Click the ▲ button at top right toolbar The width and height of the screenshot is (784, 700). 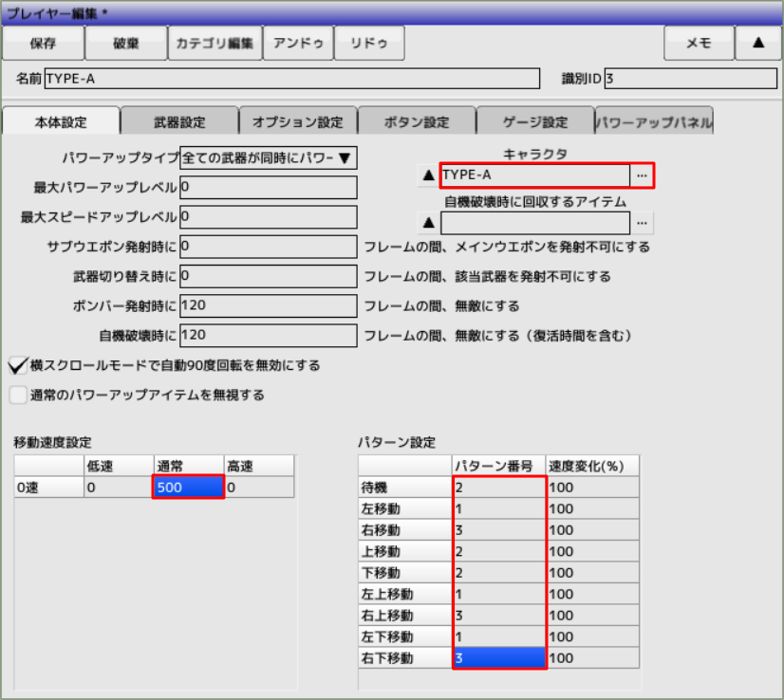coord(759,43)
